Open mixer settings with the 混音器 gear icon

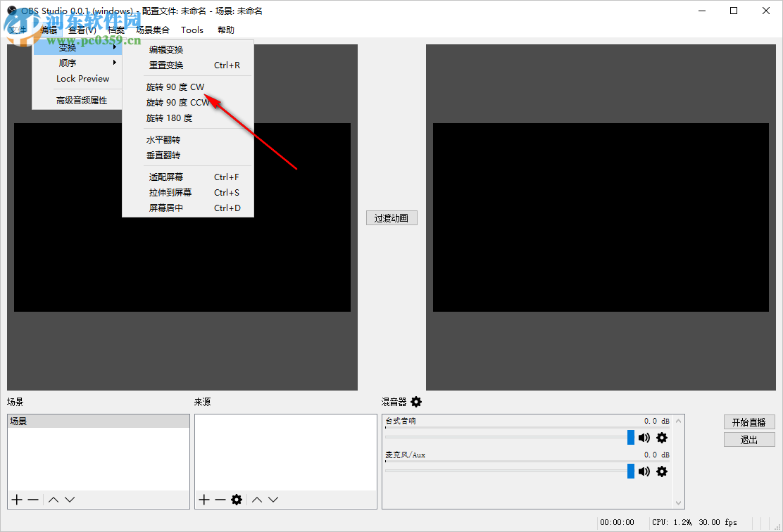416,402
